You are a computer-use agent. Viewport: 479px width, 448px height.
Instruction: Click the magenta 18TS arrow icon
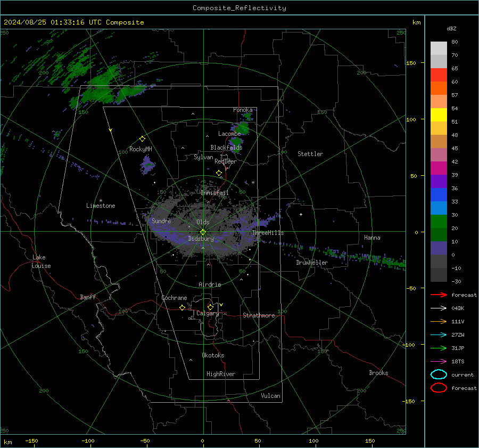click(x=439, y=361)
